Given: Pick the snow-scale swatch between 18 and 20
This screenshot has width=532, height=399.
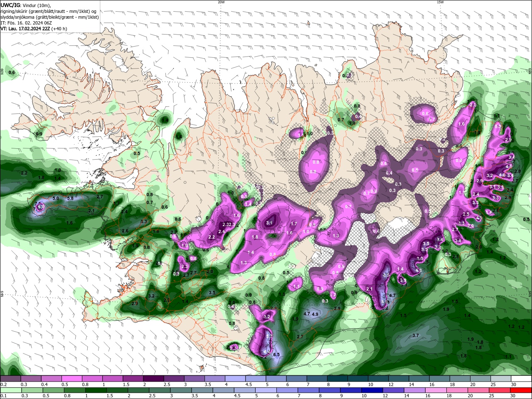Looking at the screenshot, I should point(460,379).
